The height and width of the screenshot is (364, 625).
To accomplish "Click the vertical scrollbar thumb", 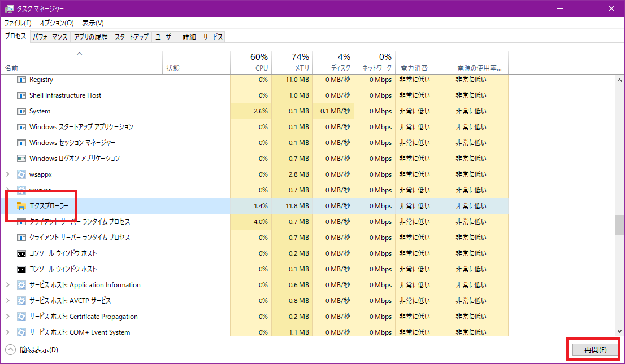I will pos(619,225).
